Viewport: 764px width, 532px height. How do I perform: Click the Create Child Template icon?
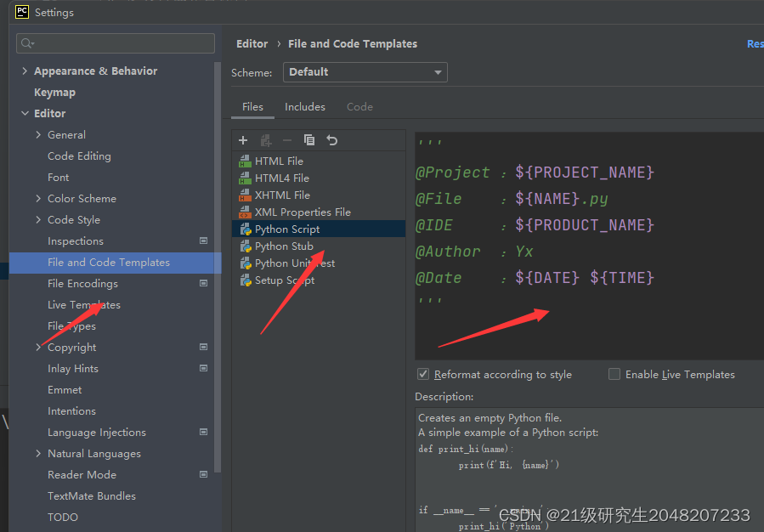pyautogui.click(x=265, y=140)
